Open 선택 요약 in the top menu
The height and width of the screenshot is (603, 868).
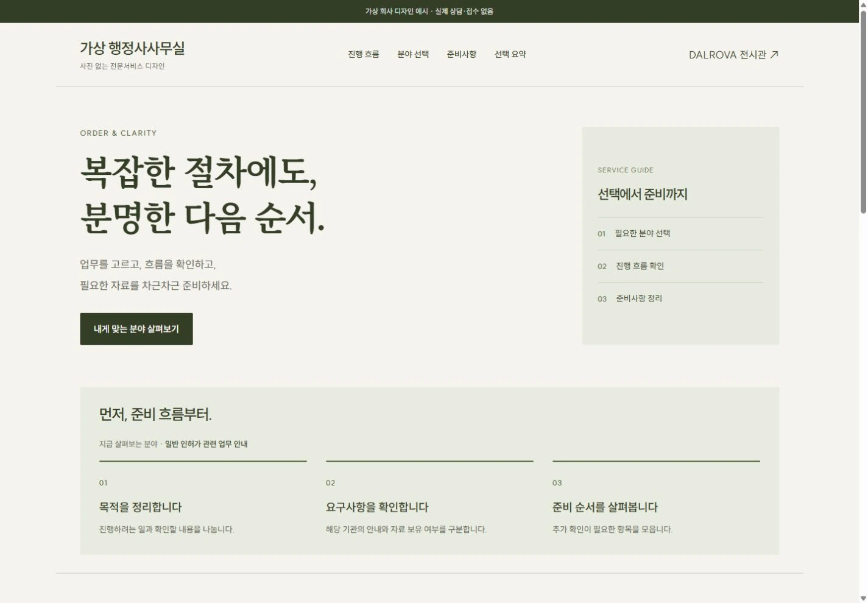click(x=510, y=54)
